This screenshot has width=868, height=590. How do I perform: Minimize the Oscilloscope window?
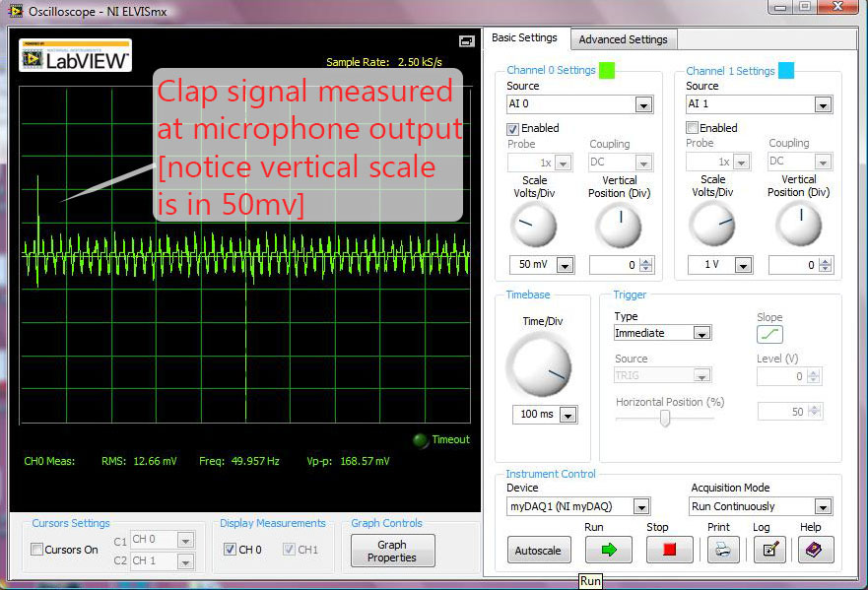[x=780, y=7]
